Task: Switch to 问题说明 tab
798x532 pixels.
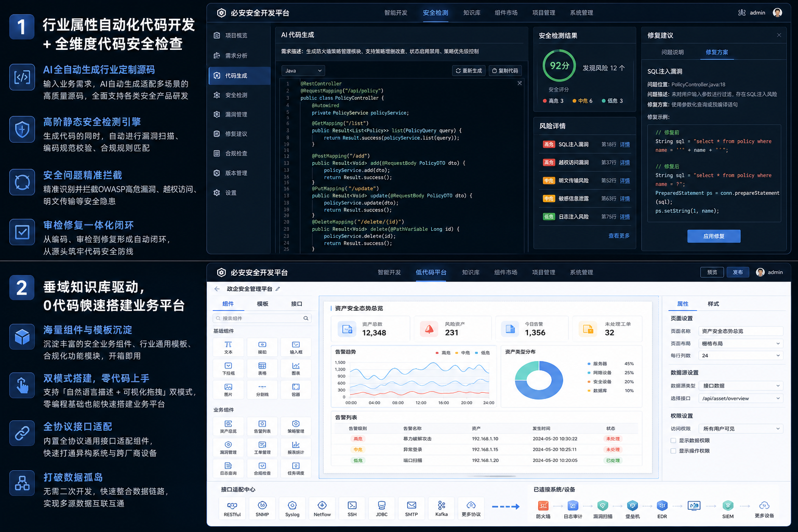Action: coord(673,52)
